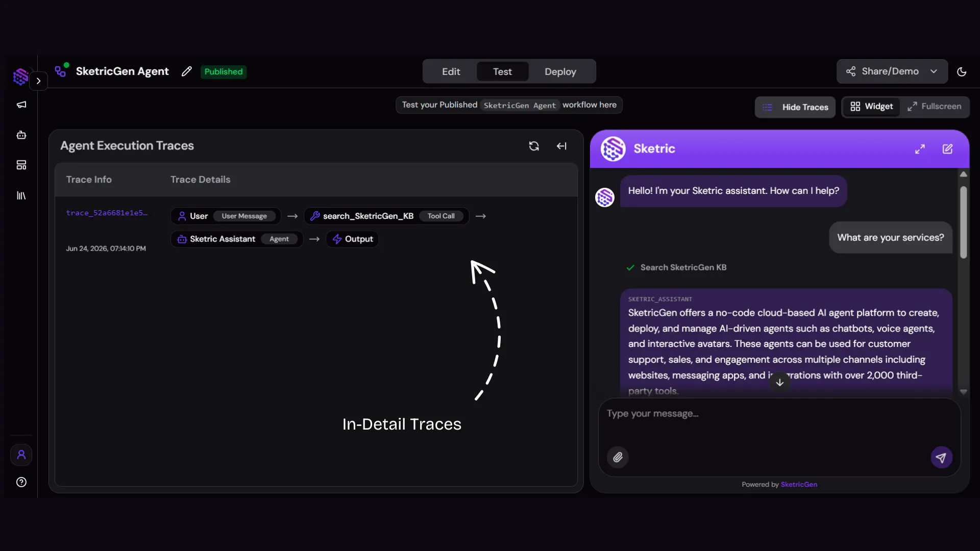Click the Trace Details column header

(x=200, y=180)
